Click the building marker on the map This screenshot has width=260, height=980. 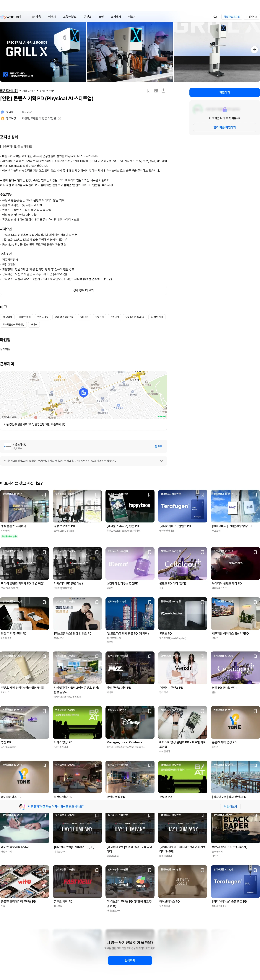coord(83,392)
